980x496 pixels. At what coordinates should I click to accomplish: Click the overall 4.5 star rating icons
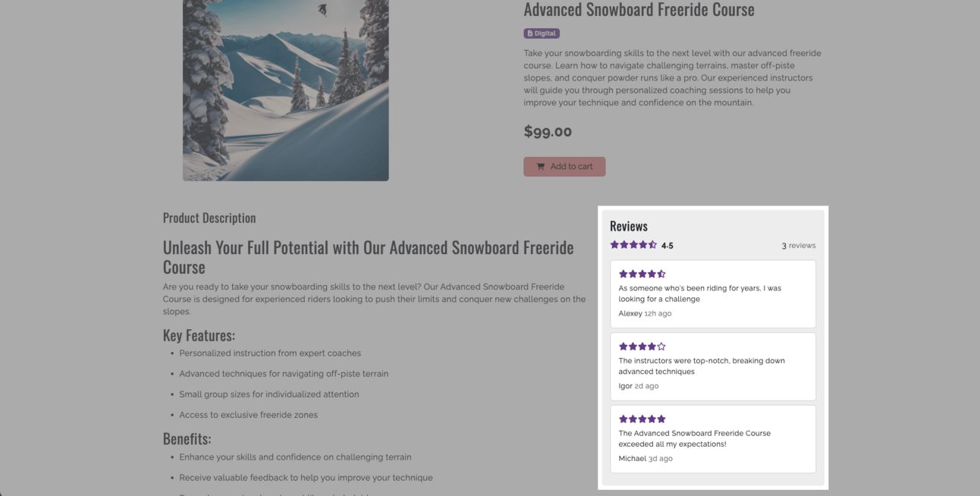coord(633,245)
